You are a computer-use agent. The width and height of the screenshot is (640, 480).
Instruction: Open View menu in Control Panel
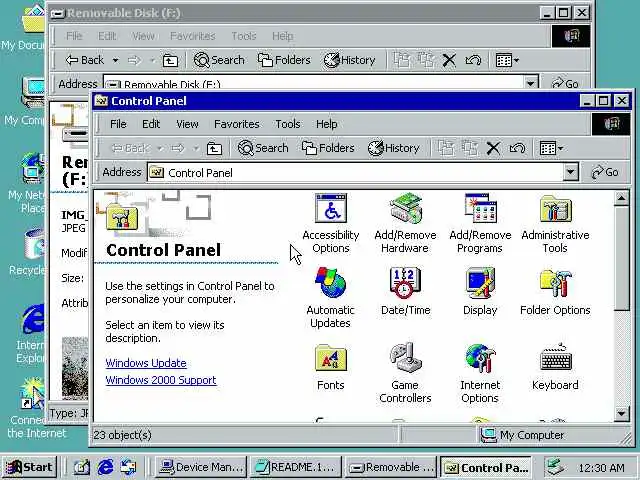187,124
